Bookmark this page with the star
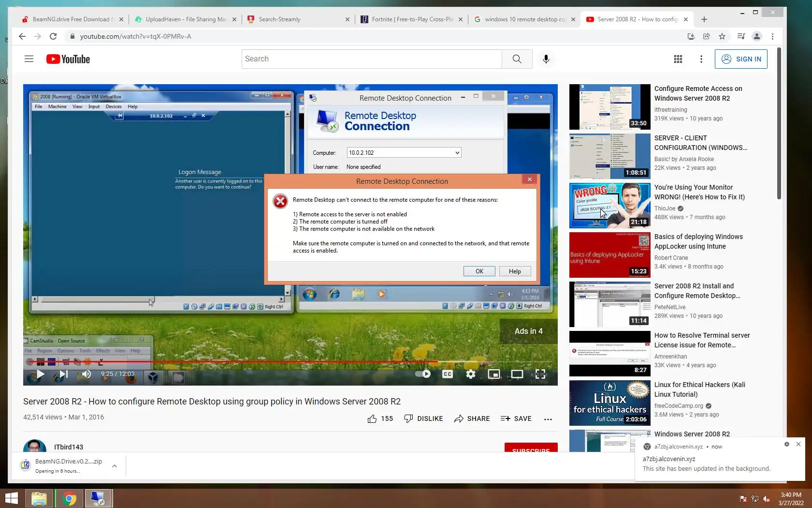812x508 pixels. click(722, 36)
